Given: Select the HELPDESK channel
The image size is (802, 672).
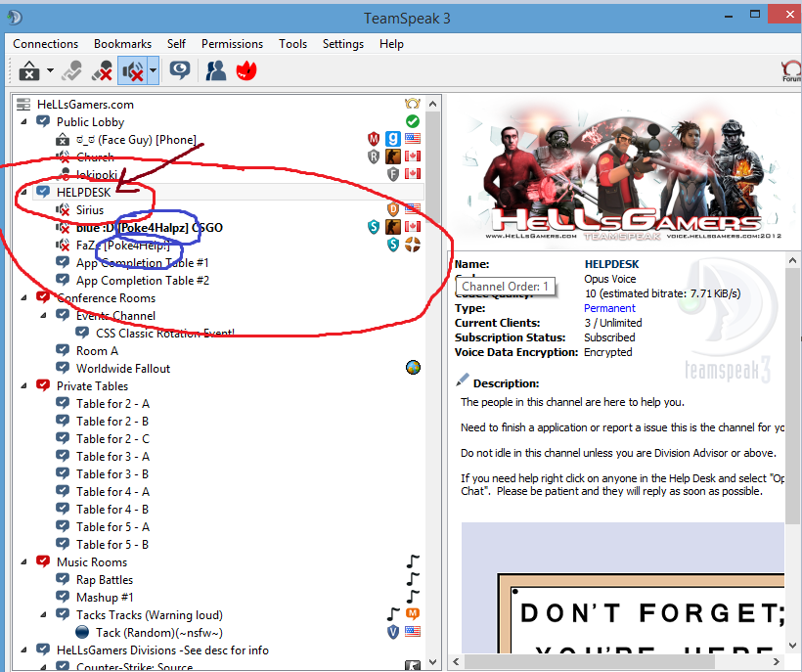Looking at the screenshot, I should tap(84, 193).
